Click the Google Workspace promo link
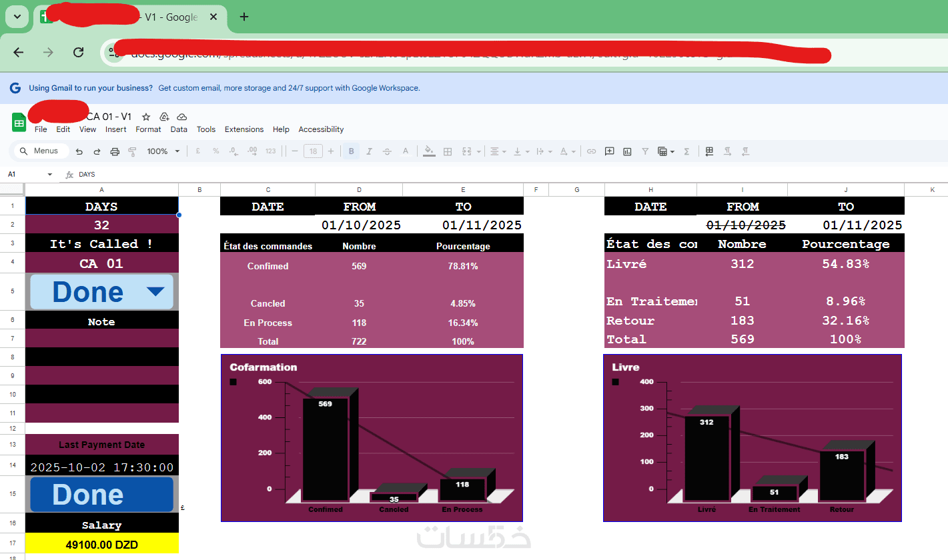The image size is (948, 560). 290,88
